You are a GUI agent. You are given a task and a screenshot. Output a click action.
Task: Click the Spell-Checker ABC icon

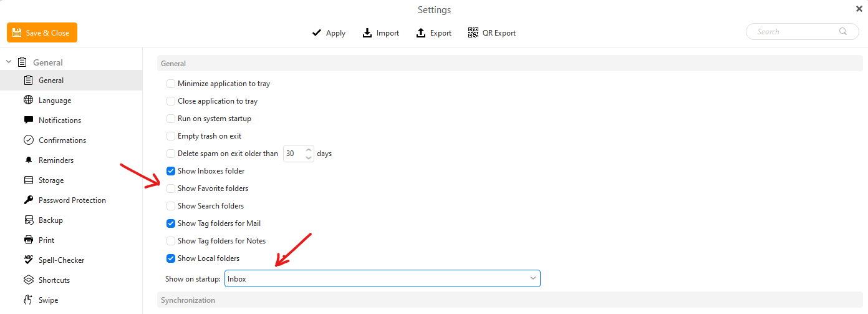pos(28,260)
